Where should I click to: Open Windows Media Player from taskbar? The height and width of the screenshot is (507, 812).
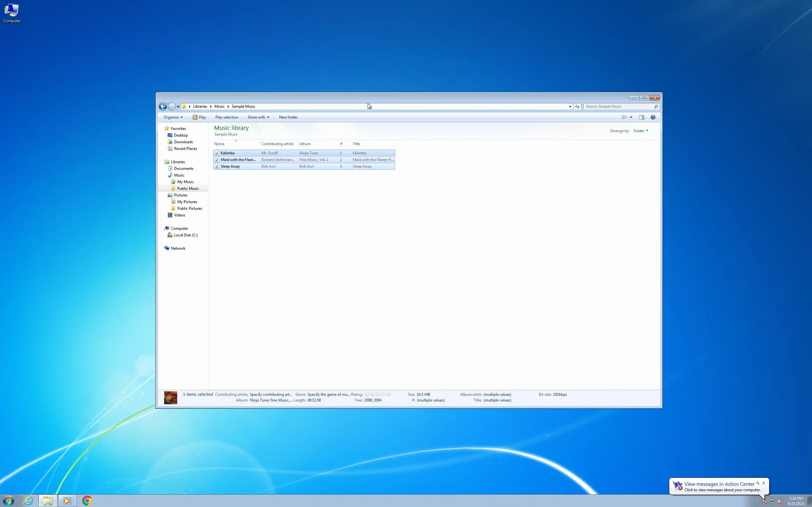[67, 501]
